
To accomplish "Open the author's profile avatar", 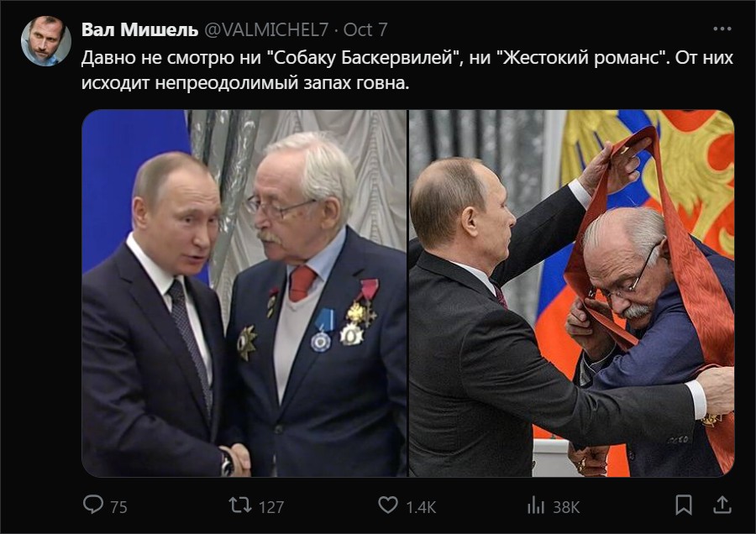I will [46, 41].
